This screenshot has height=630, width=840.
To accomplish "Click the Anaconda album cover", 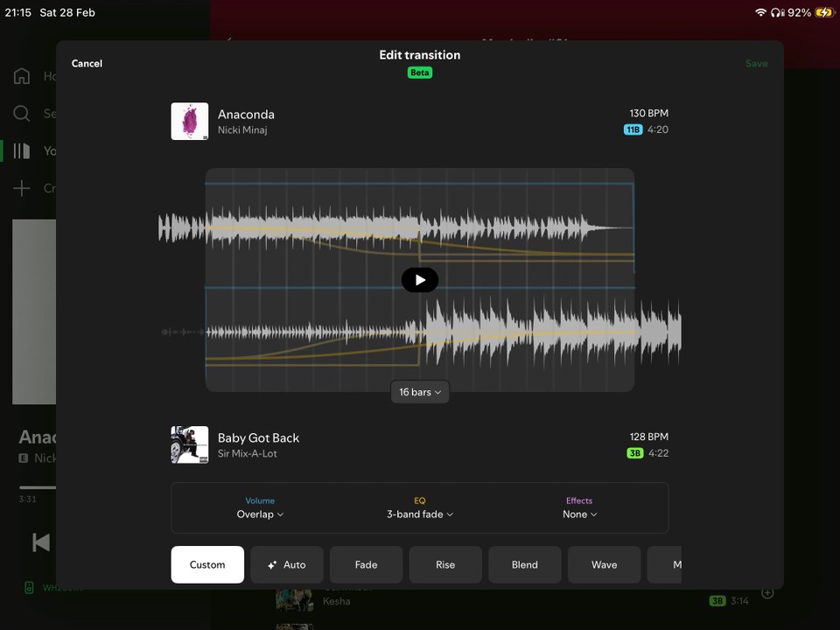I will tap(190, 121).
